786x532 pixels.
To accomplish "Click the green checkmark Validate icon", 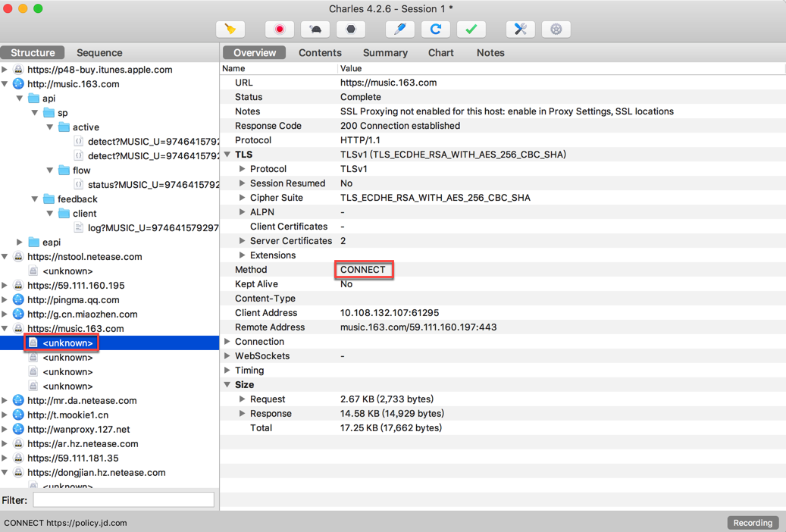I will pyautogui.click(x=471, y=29).
